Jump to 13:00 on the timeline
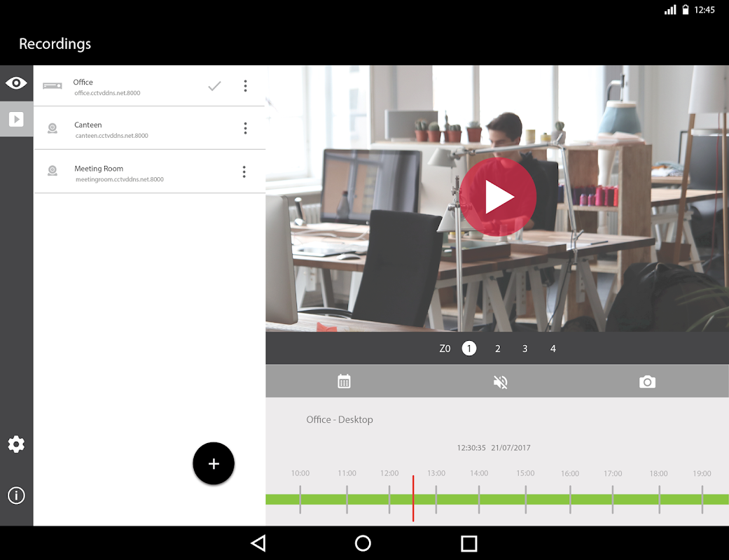 (436, 473)
